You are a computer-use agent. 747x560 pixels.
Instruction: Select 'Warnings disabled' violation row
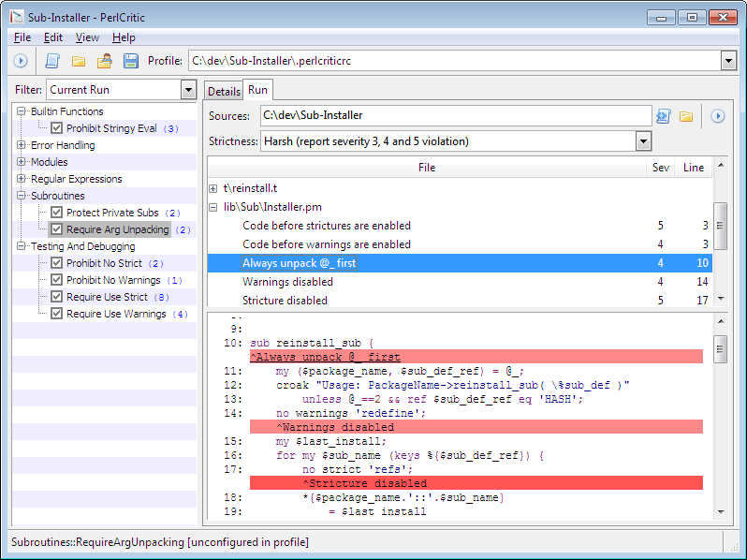pos(460,282)
